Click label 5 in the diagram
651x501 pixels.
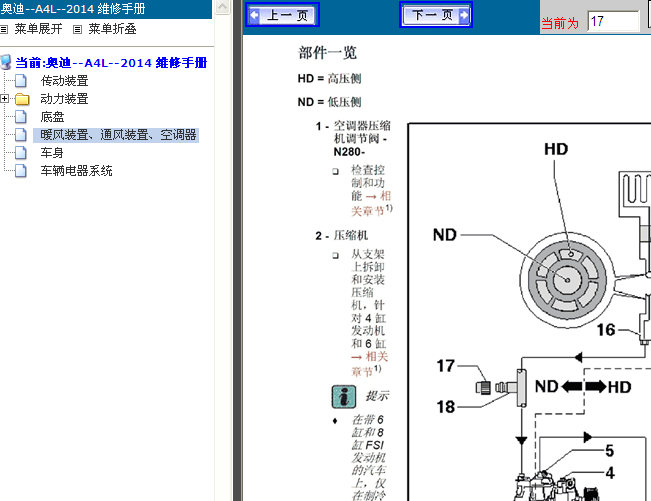(609, 451)
